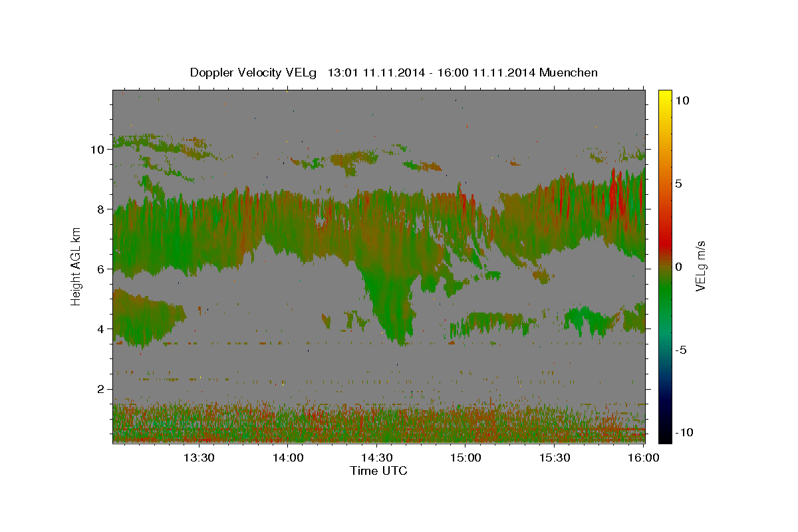Screen dimensions: 798x532
Task: Click the height tick label 8
Action: [x=102, y=209]
